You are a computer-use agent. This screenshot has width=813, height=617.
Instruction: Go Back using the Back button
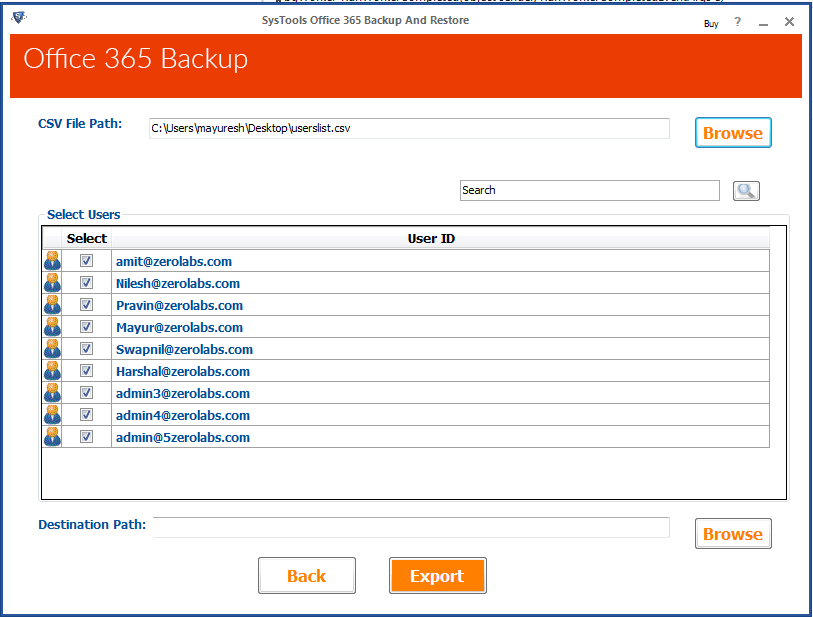(307, 576)
